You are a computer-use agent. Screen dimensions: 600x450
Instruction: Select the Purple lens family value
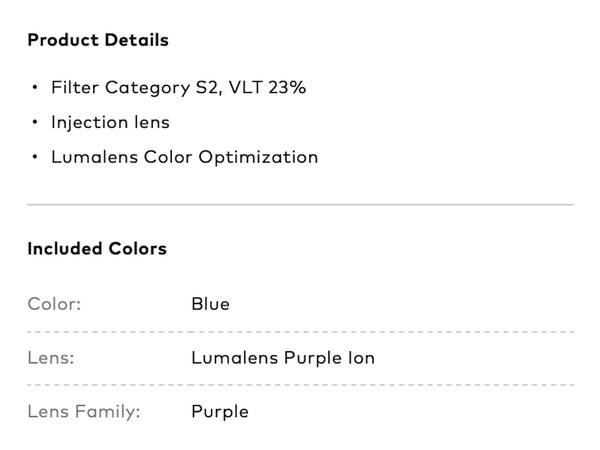220,411
